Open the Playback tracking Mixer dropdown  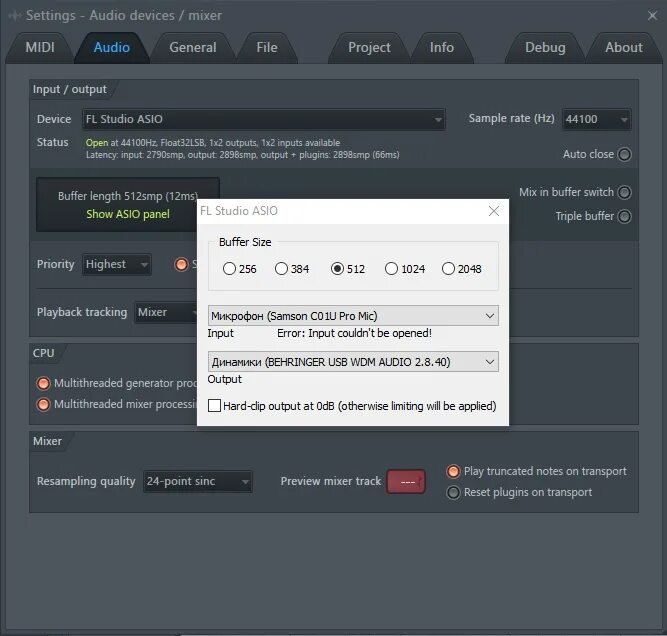(166, 313)
